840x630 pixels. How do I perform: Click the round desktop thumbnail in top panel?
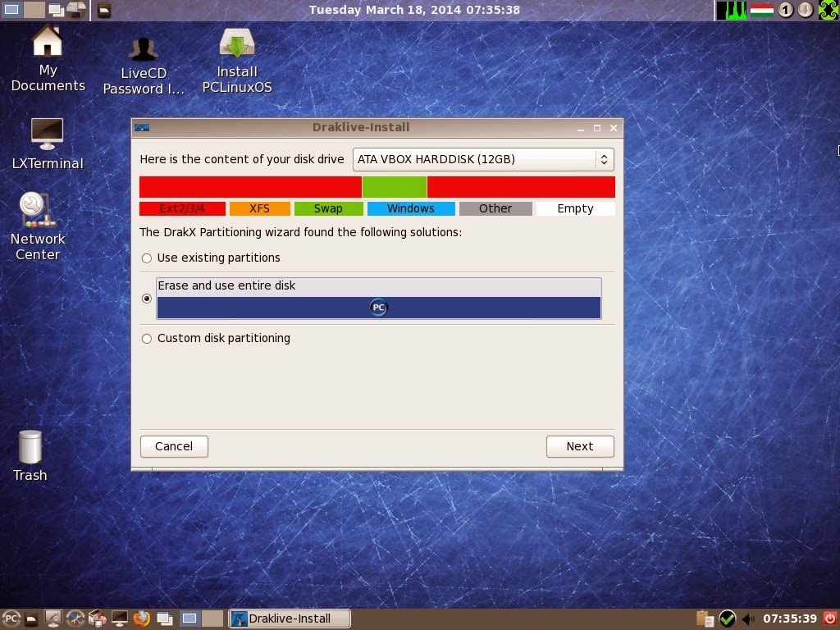click(x=76, y=10)
